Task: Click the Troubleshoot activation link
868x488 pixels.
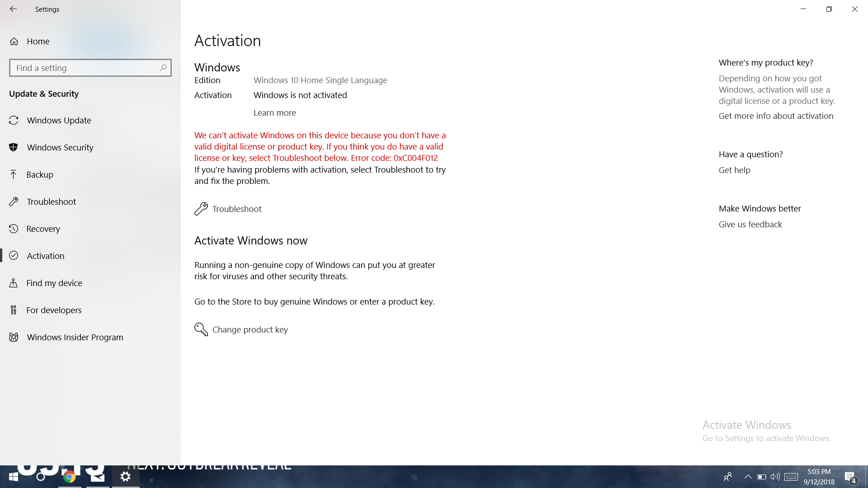Action: point(236,209)
